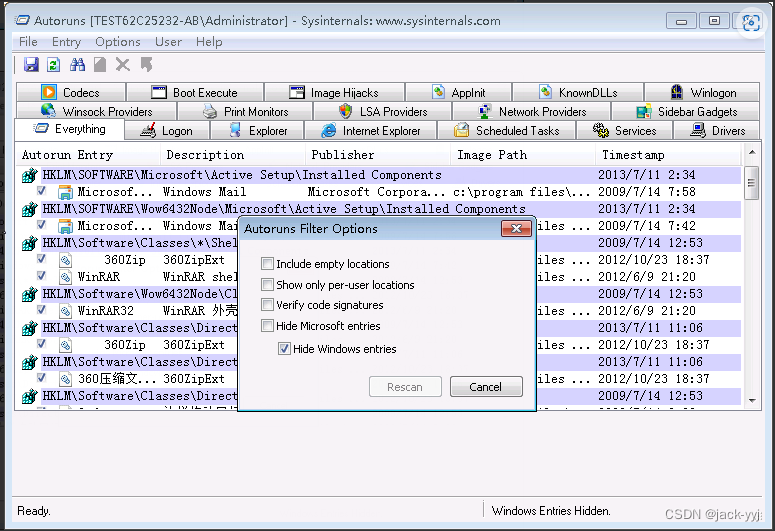The height and width of the screenshot is (531, 775).
Task: Click the WinRAR entry file icon
Action: [x=65, y=277]
